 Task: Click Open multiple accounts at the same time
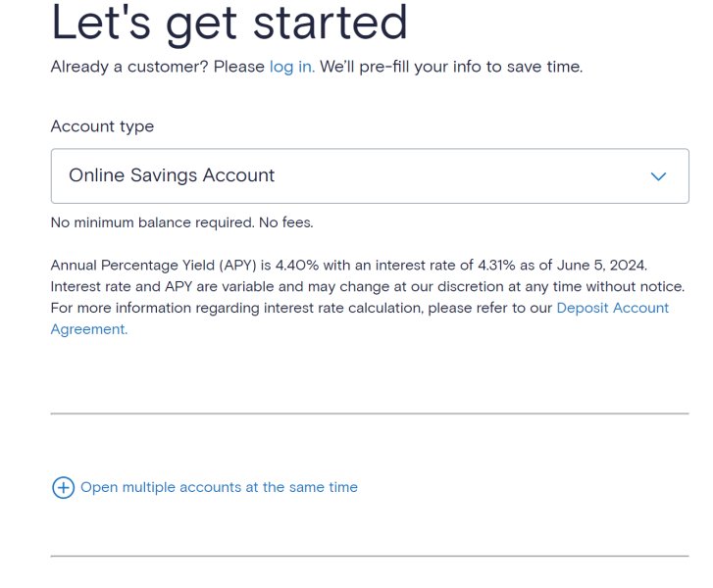click(x=219, y=487)
